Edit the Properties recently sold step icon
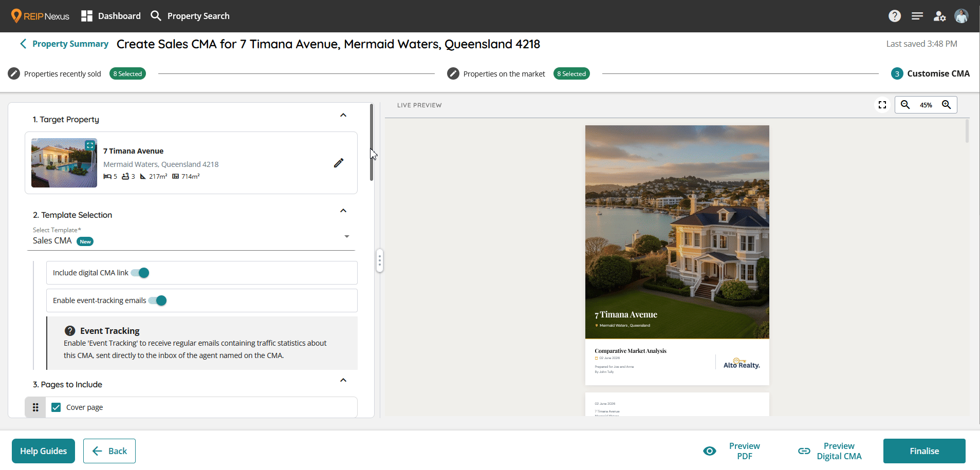 (14, 73)
